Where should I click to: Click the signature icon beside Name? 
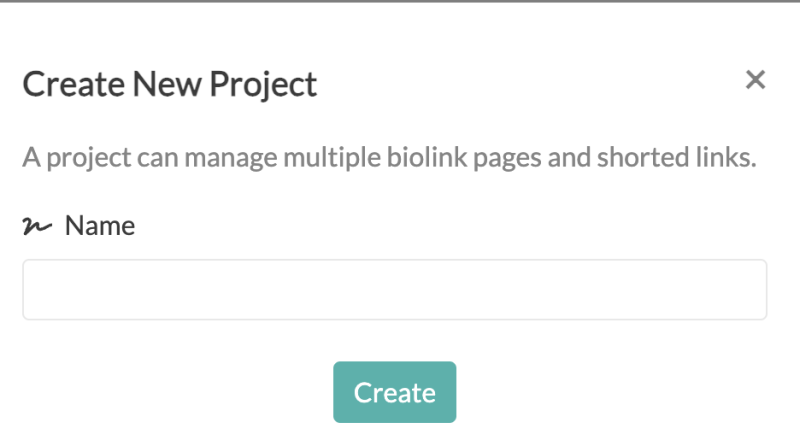coord(37,227)
